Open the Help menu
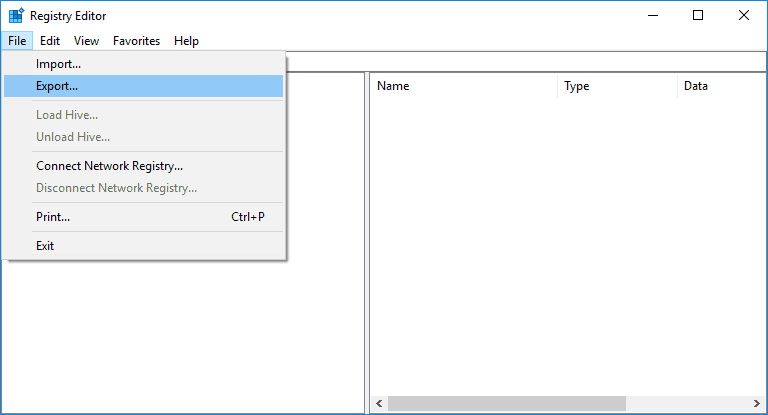The width and height of the screenshot is (768, 415). [x=186, y=41]
